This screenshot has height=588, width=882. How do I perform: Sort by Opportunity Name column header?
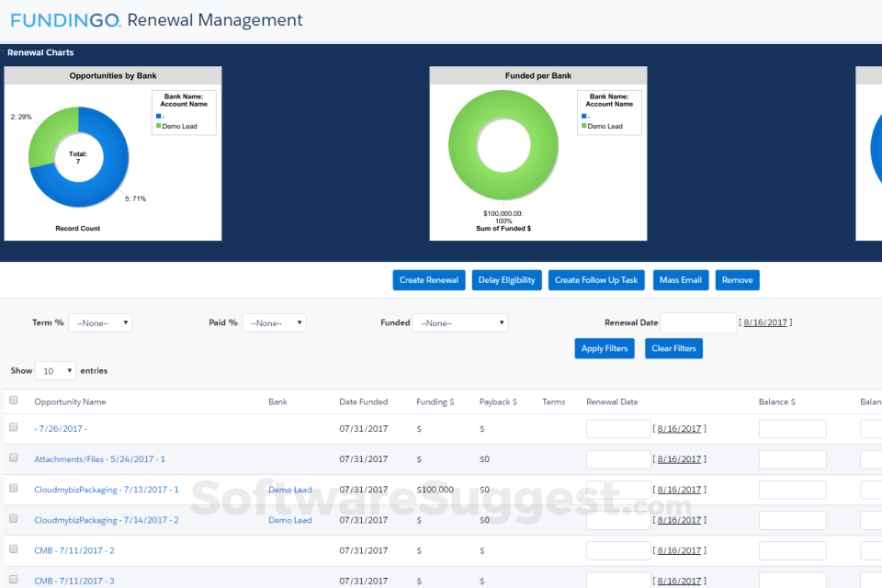(70, 401)
